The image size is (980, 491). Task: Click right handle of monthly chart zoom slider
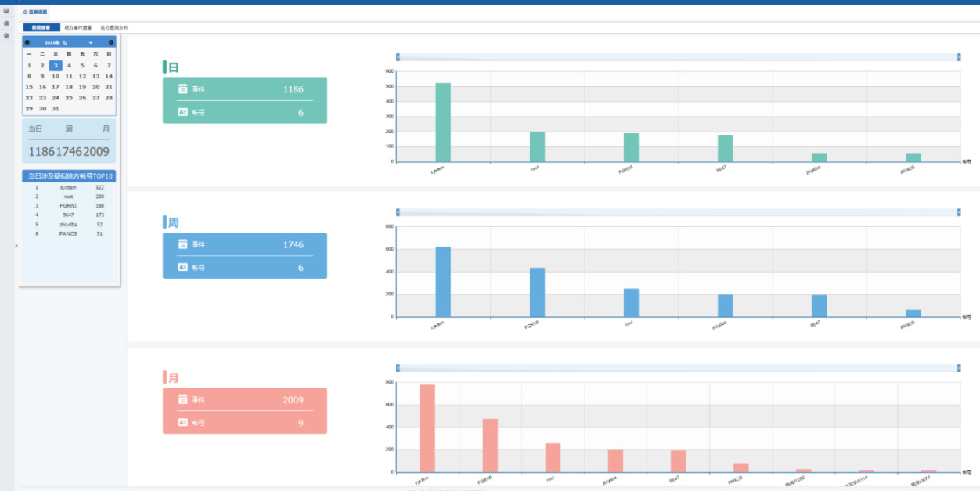pyautogui.click(x=959, y=367)
